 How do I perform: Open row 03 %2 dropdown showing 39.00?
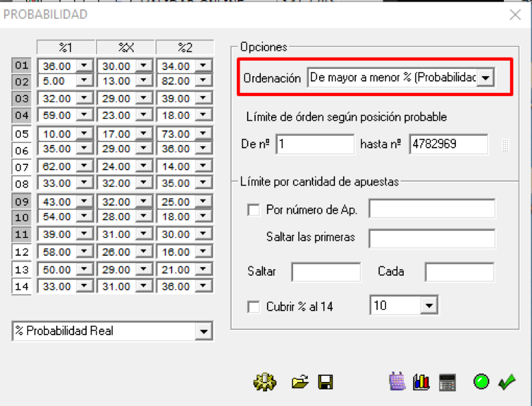click(x=203, y=97)
